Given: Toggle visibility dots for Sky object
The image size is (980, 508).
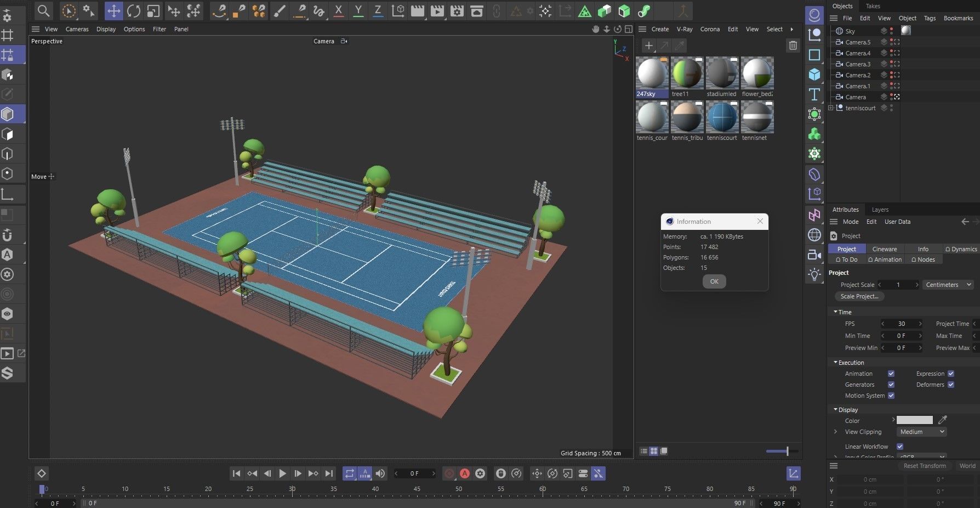Looking at the screenshot, I should [x=892, y=31].
